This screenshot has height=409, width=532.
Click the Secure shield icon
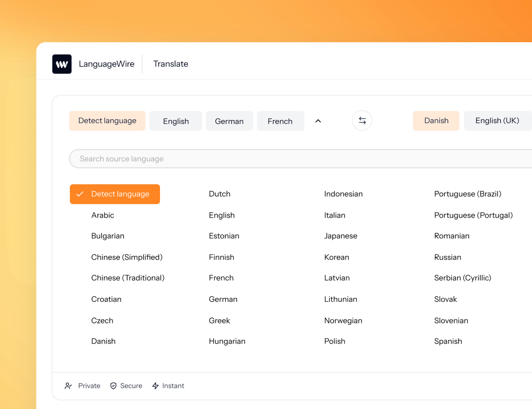coord(113,385)
